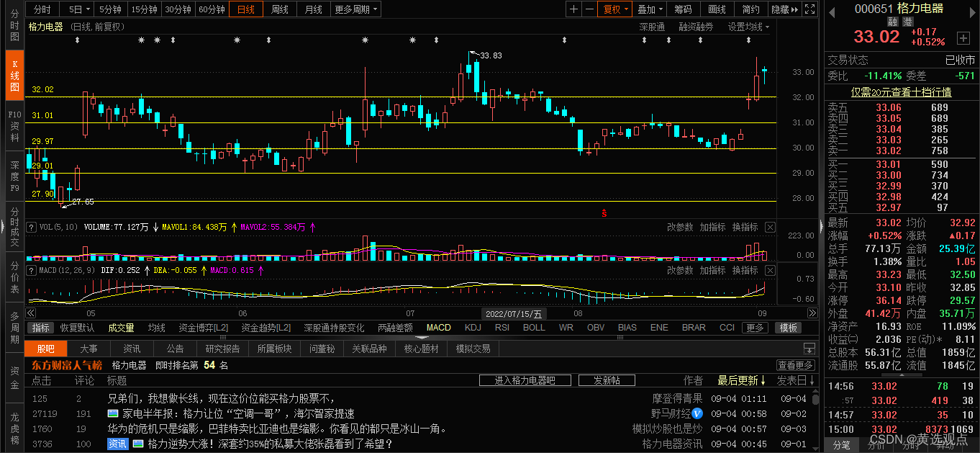Enter fullscreen chart mode icon
Viewport: 980px width, 453px height.
(810, 9)
